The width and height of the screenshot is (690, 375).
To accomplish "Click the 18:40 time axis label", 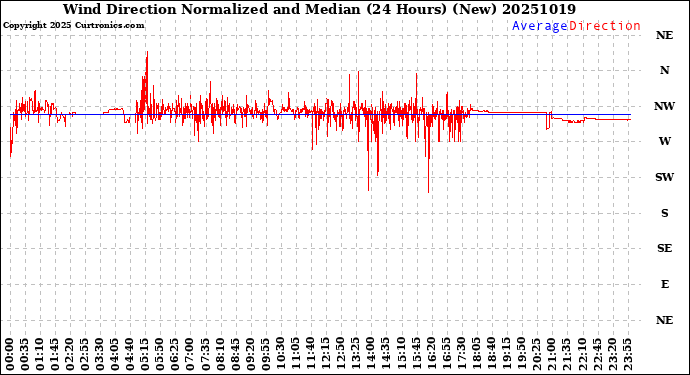I will pyautogui.click(x=492, y=355).
